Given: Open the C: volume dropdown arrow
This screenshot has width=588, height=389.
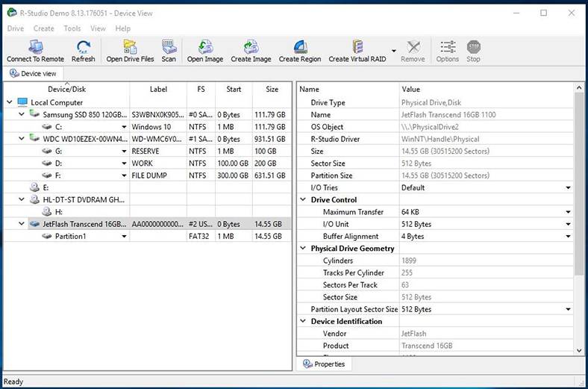Looking at the screenshot, I should click(124, 127).
